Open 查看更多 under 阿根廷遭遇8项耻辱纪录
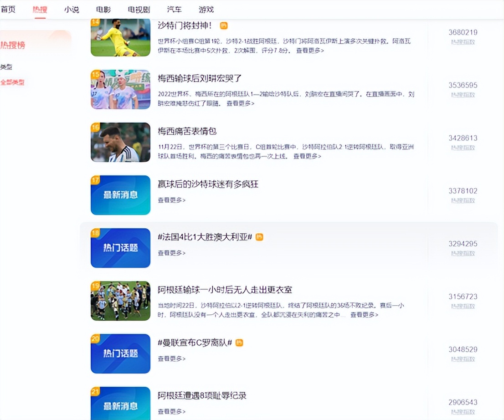The width and height of the screenshot is (504, 420). 171,411
